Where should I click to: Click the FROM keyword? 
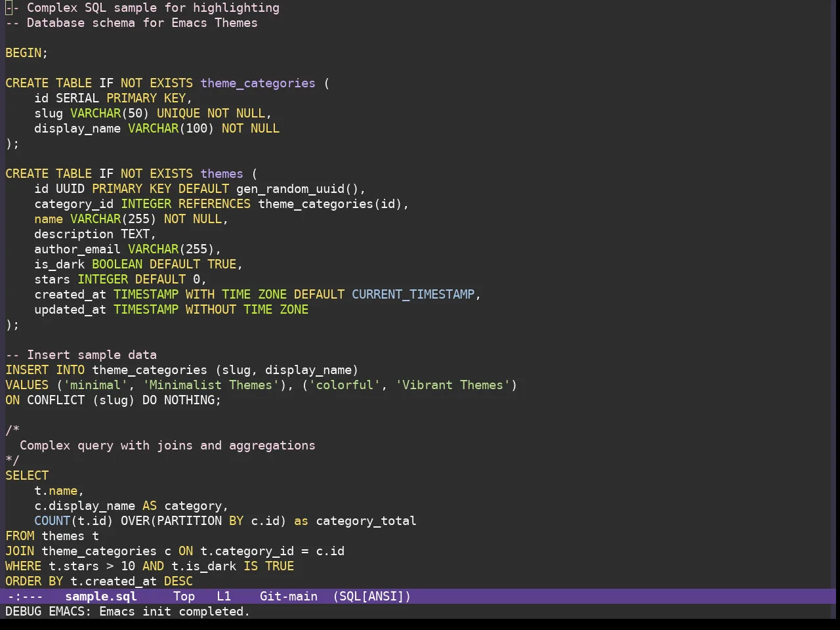(x=20, y=536)
